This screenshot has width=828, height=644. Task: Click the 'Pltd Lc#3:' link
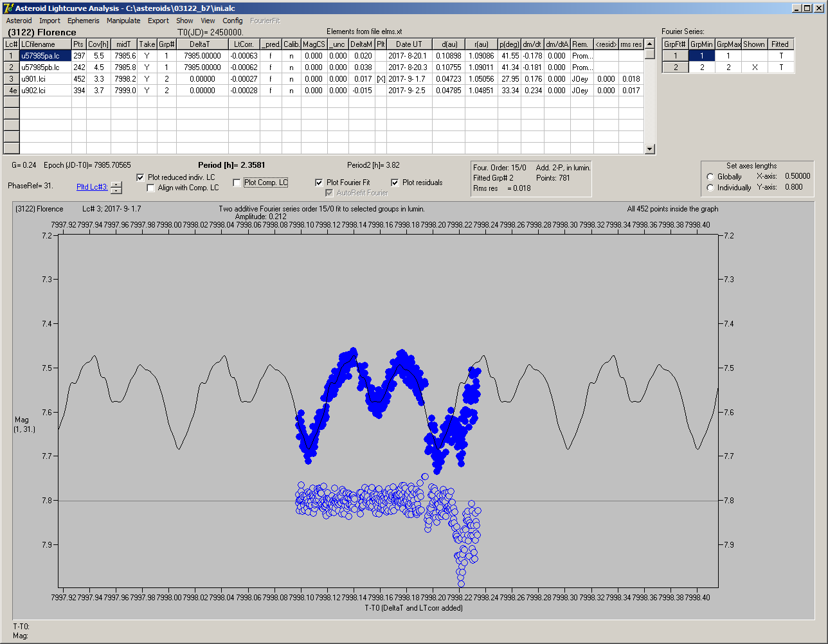click(92, 187)
